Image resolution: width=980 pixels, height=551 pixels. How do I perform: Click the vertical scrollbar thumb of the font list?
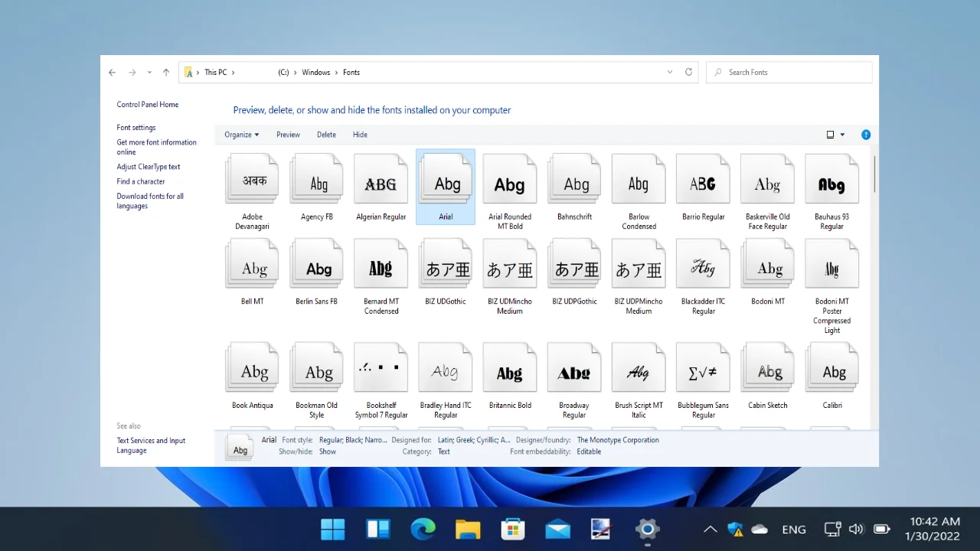point(874,174)
